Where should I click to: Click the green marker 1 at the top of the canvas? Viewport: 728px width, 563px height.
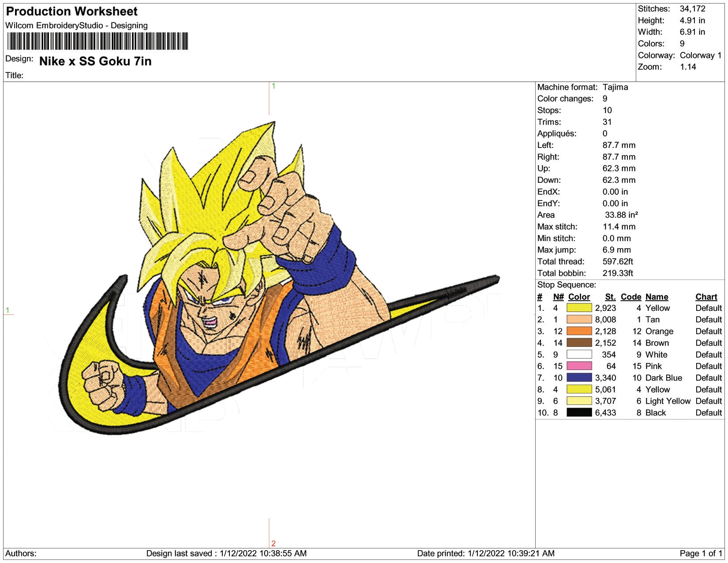pyautogui.click(x=274, y=86)
